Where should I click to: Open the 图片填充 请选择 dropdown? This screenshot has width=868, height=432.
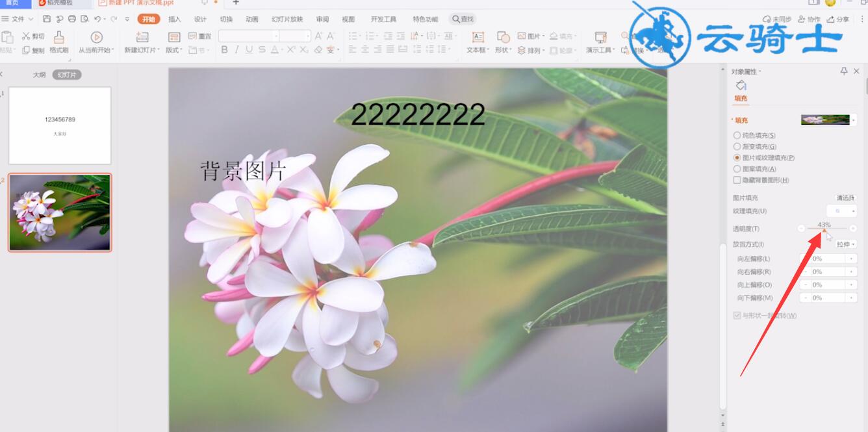[845, 197]
